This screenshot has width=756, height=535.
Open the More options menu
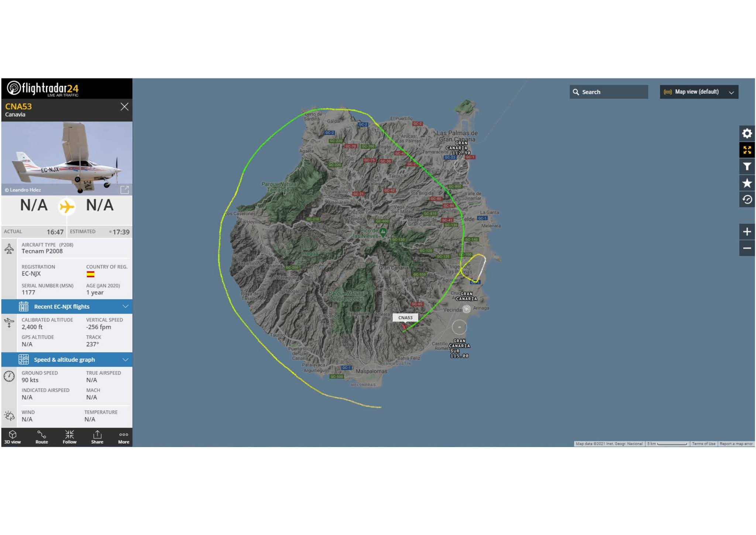(124, 437)
